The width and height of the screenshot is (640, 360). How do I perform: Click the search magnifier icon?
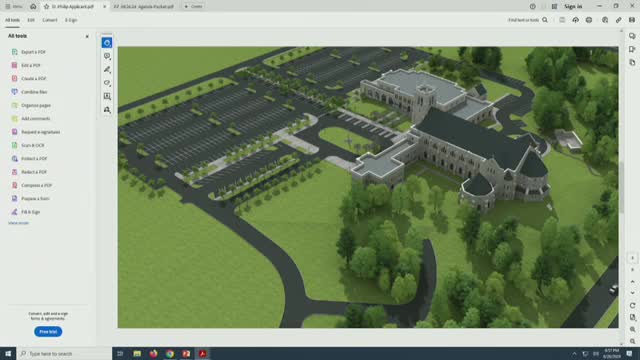[x=545, y=20]
